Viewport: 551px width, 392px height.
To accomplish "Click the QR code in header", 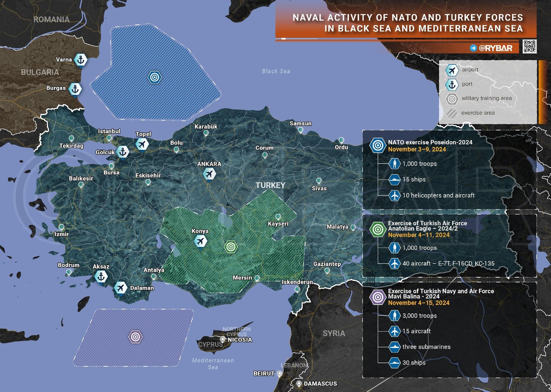I will pos(529,46).
